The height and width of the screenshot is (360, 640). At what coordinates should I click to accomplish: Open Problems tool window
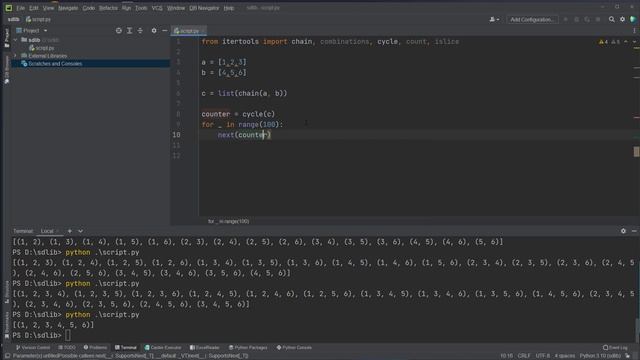point(95,348)
